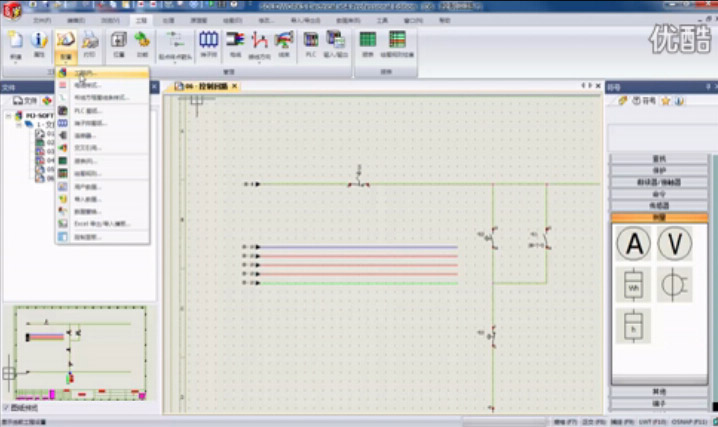Insert the ammeter symbol labeled A
This screenshot has height=427, width=718.
point(633,243)
